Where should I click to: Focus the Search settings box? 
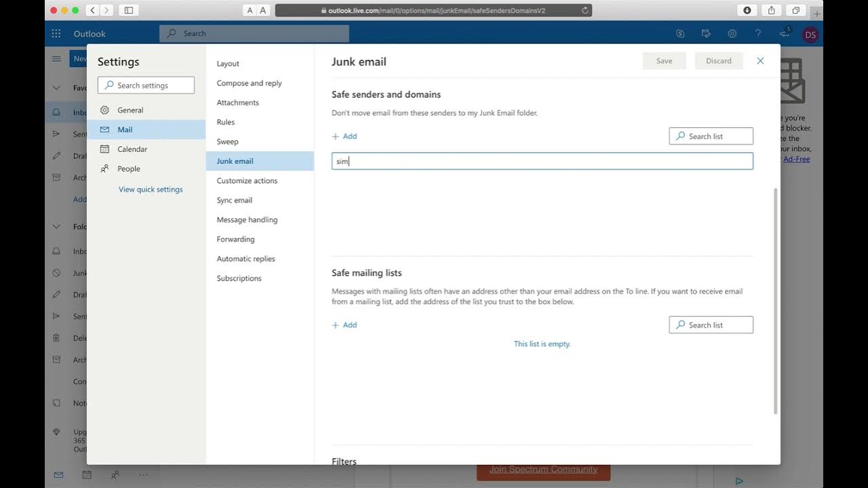point(146,85)
